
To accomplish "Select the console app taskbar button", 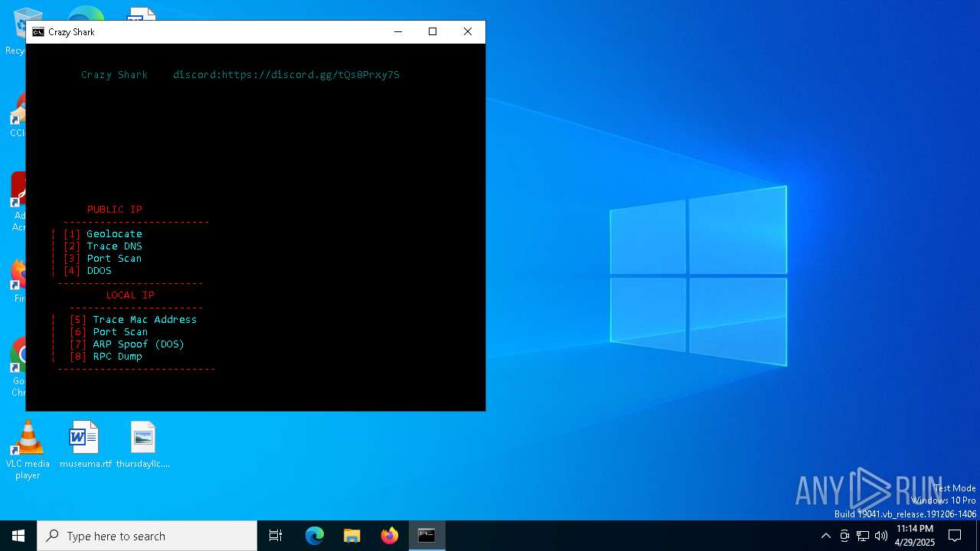I will click(x=427, y=536).
